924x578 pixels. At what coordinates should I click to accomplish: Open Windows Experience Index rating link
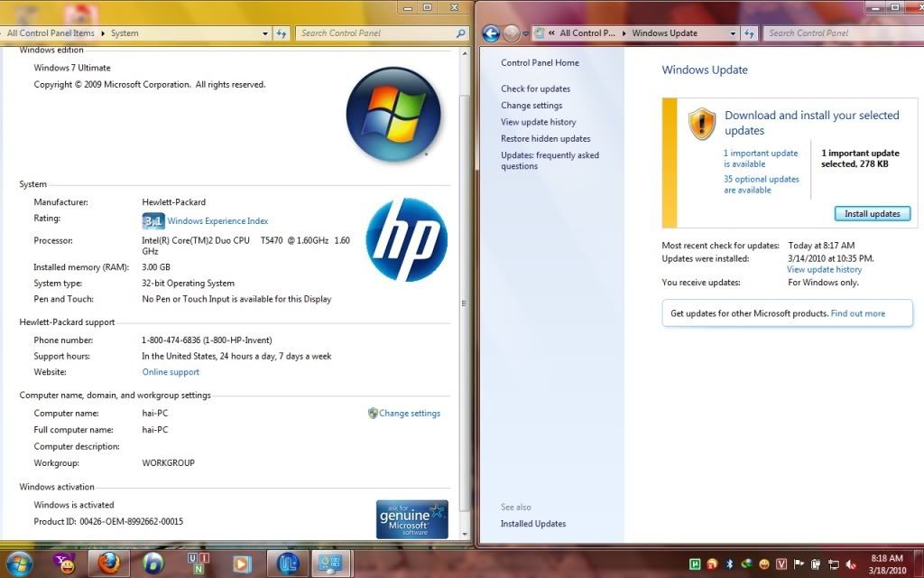(217, 221)
